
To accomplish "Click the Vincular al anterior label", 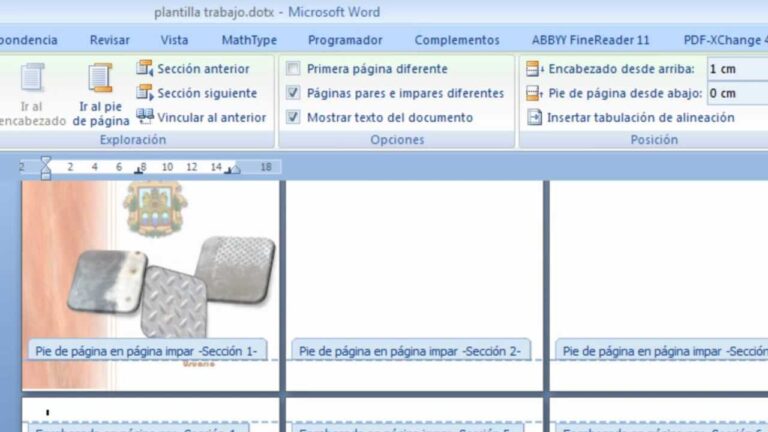I will [212, 118].
